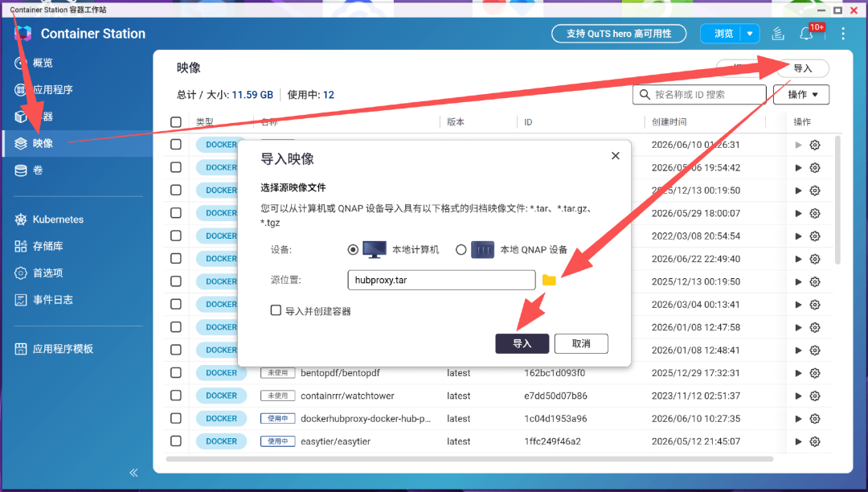This screenshot has height=492, width=868.
Task: Select the 本地 QNAP 设备 radio option
Action: coord(461,249)
